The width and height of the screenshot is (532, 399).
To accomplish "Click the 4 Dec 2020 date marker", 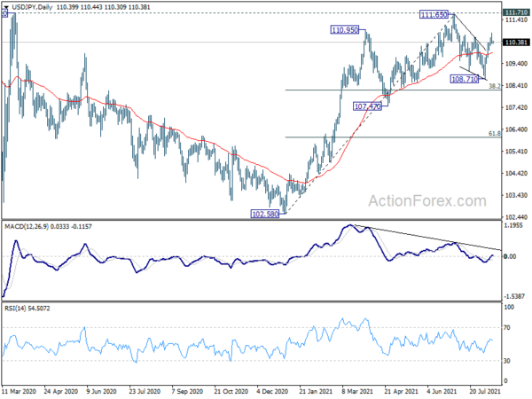I will coord(272,391).
